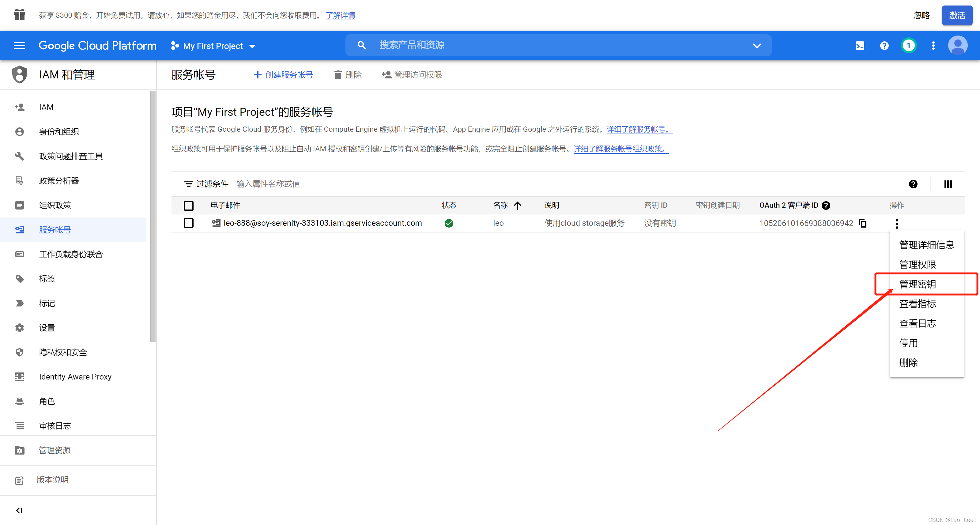Open the user account avatar
Viewport: 980px width, 525px height.
click(958, 46)
